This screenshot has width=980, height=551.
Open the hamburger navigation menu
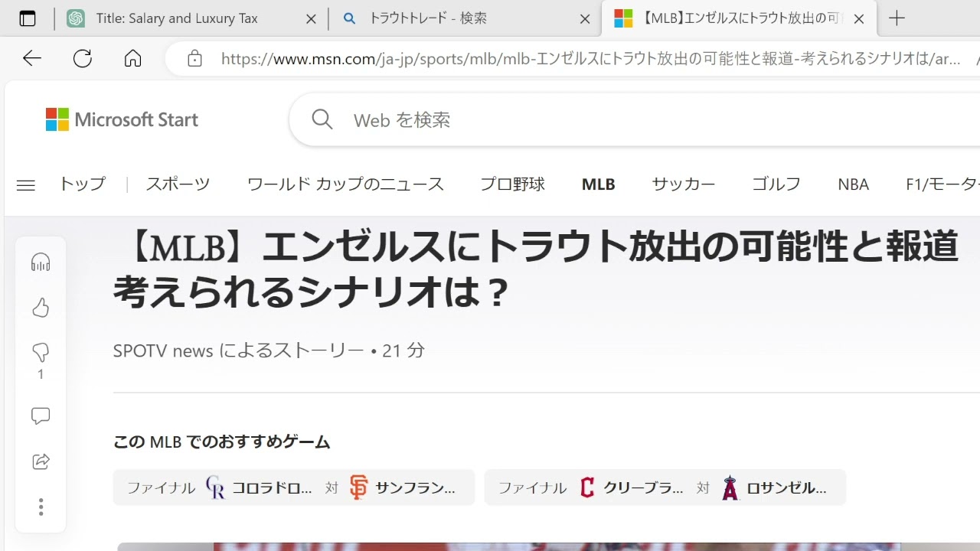pyautogui.click(x=26, y=184)
